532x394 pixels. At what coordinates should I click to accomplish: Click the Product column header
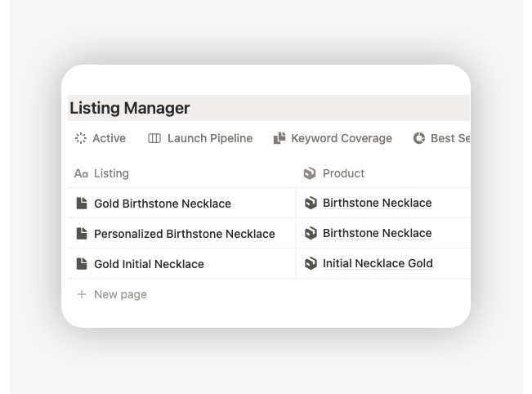334,173
